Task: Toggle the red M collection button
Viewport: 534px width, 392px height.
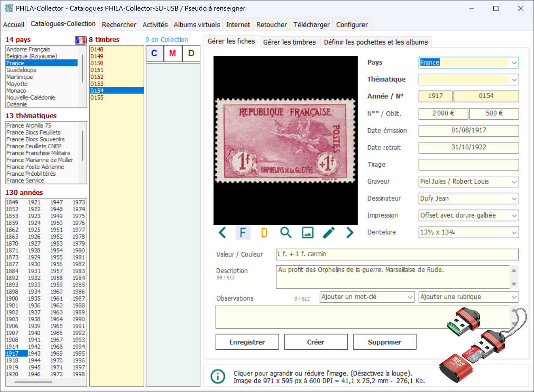Action: click(173, 53)
